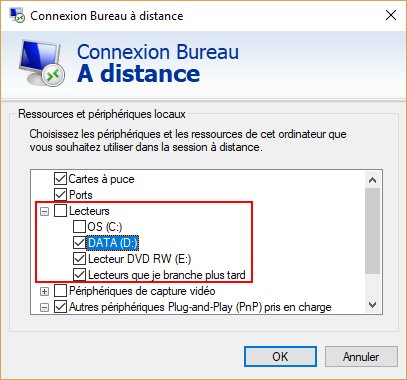The height and width of the screenshot is (380, 407).
Task: Uncheck Autres périphériques Plug-and-Play checkbox
Action: click(x=60, y=307)
